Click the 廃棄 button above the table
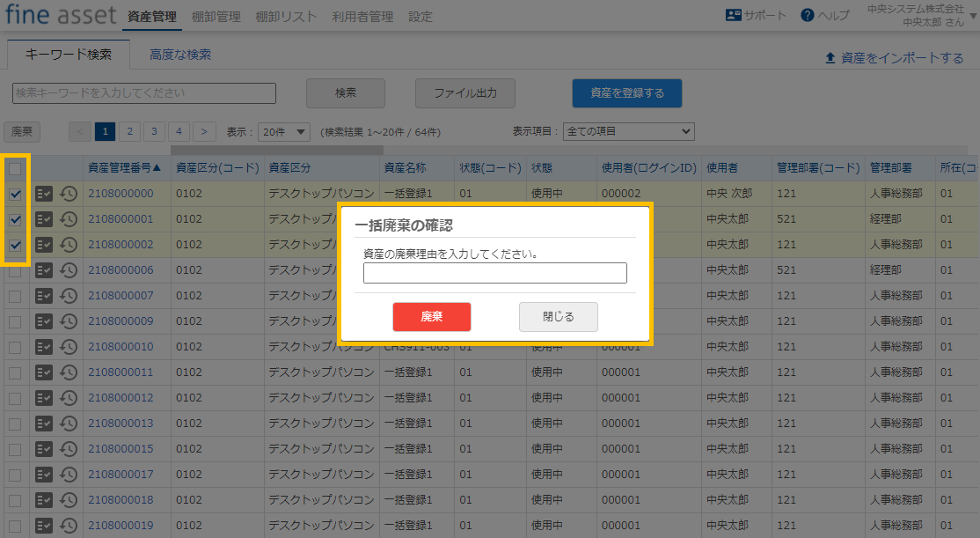 click(x=22, y=131)
